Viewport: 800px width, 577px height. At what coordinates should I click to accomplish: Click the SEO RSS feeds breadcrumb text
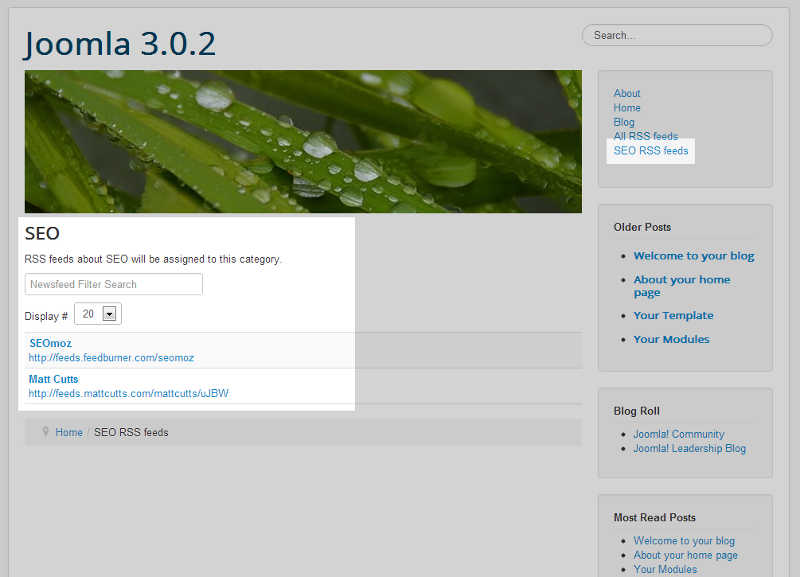pyautogui.click(x=131, y=432)
